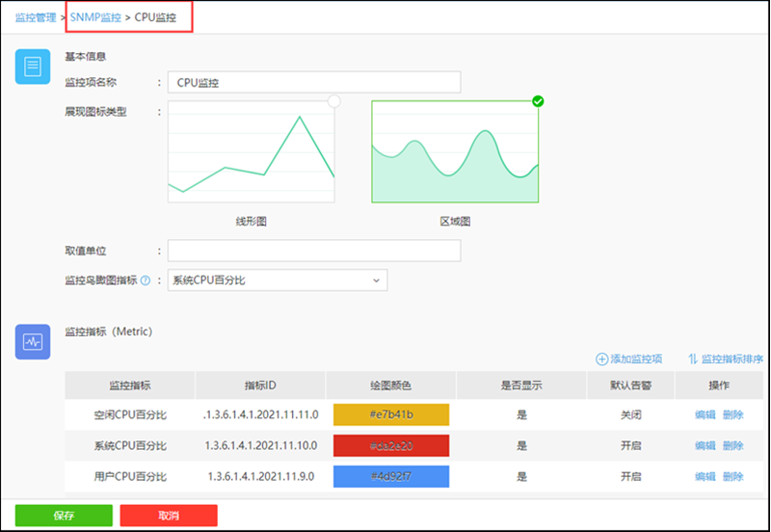The width and height of the screenshot is (771, 532).
Task: Click the yellow #e7b41b color swatch
Action: point(391,414)
